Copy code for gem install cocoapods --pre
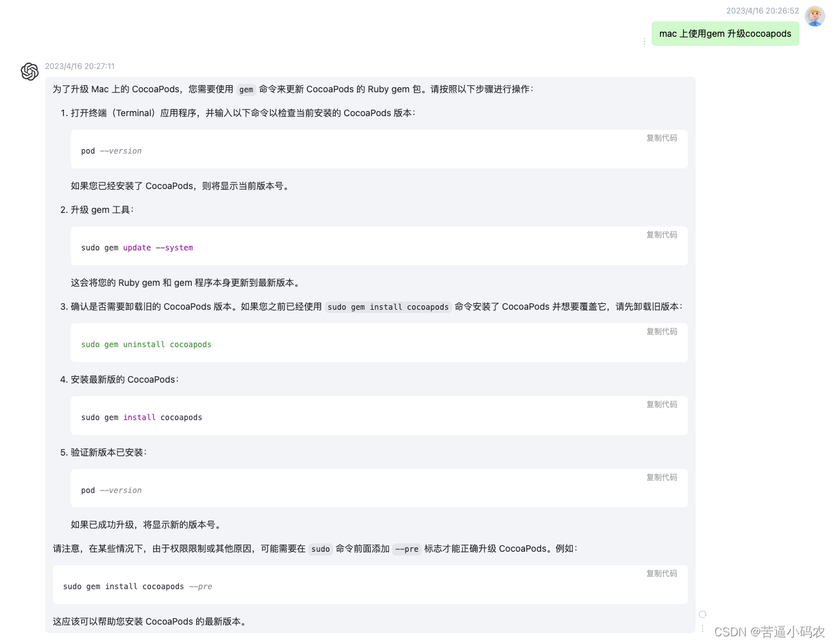 click(x=662, y=574)
